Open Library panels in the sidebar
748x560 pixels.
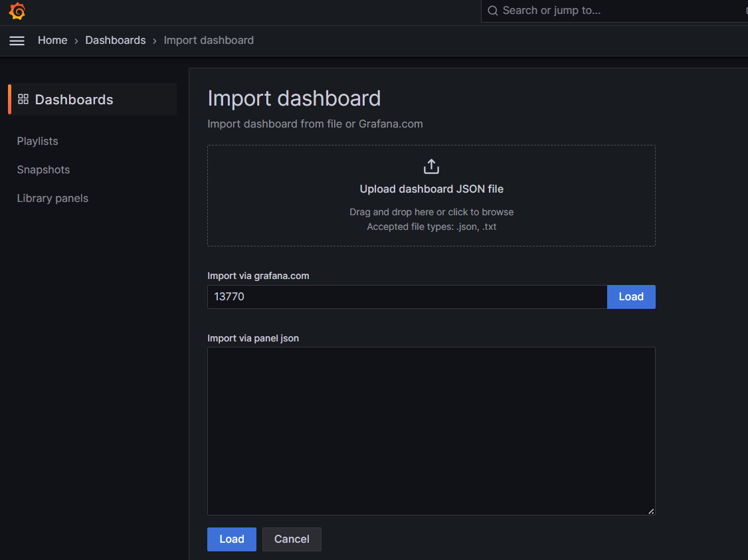pos(52,199)
